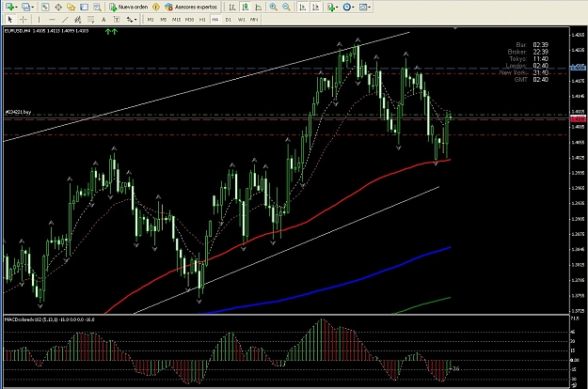Screen dimensions: 588x389
Task: Expand the Periods dropdown arrow
Action: coord(353,8)
